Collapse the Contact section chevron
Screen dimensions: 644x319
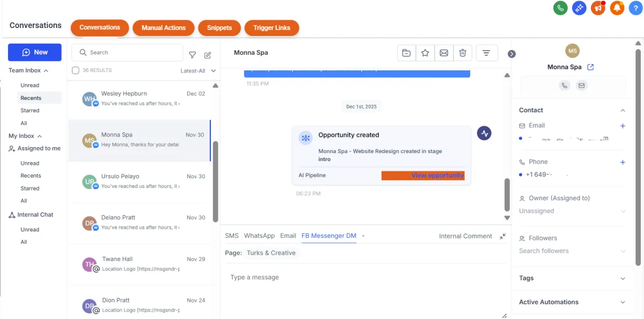pyautogui.click(x=623, y=110)
